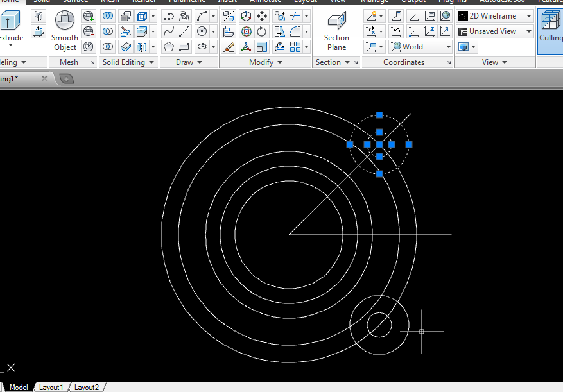Click the Copy tool icon
Image resolution: width=563 pixels, height=392 pixels.
click(280, 16)
